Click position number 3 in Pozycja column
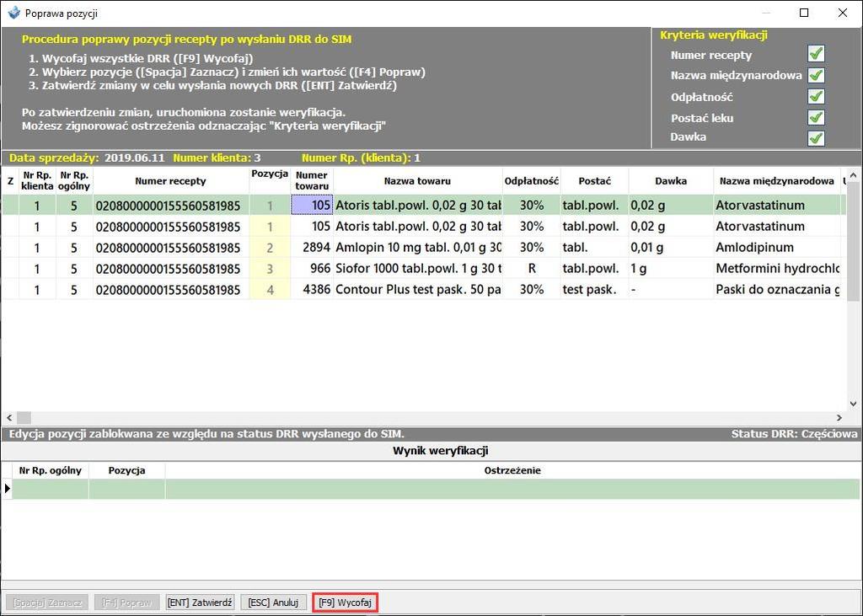 point(270,269)
